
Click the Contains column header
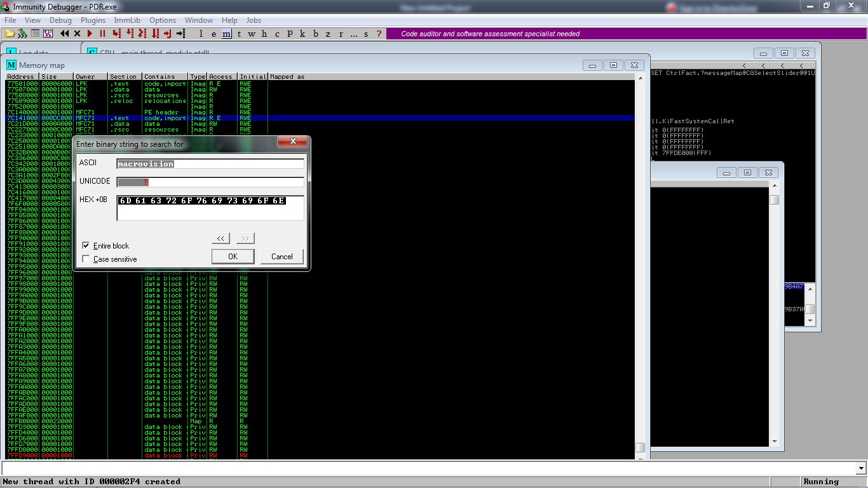165,77
